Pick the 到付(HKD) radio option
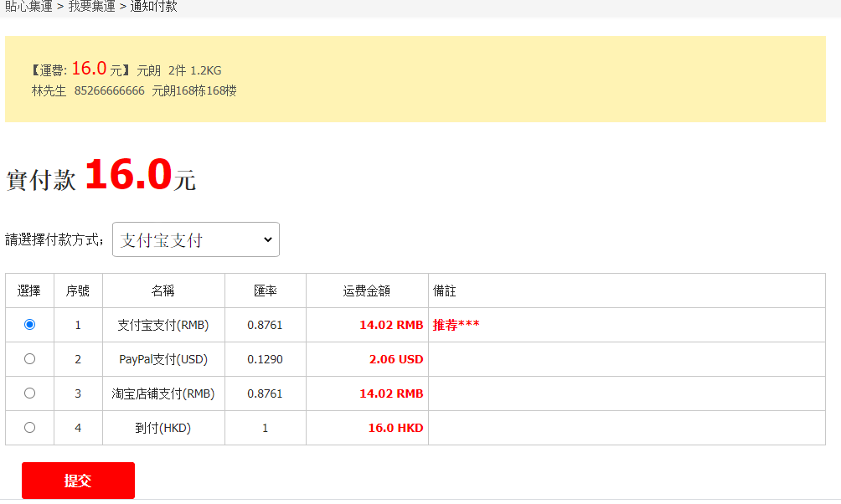 point(30,427)
